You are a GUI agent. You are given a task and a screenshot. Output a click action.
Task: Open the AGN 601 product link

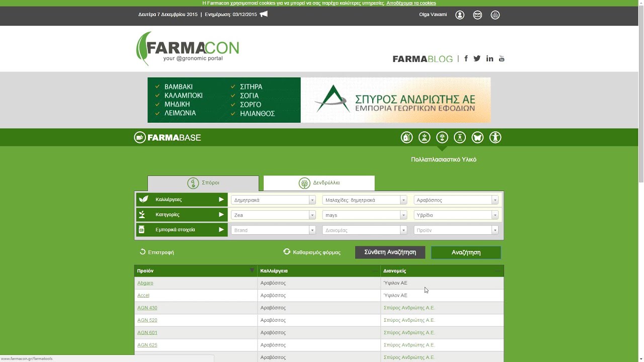point(147,333)
